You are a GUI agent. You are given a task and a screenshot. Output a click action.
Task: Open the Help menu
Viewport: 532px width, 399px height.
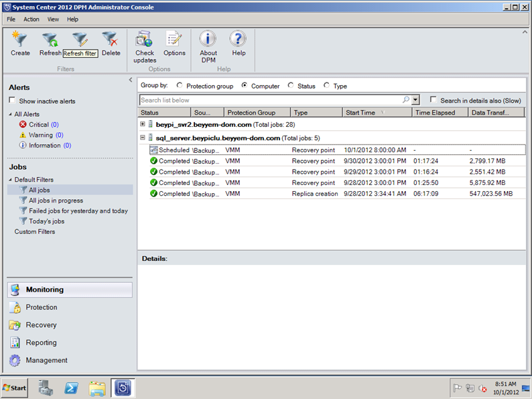point(72,19)
